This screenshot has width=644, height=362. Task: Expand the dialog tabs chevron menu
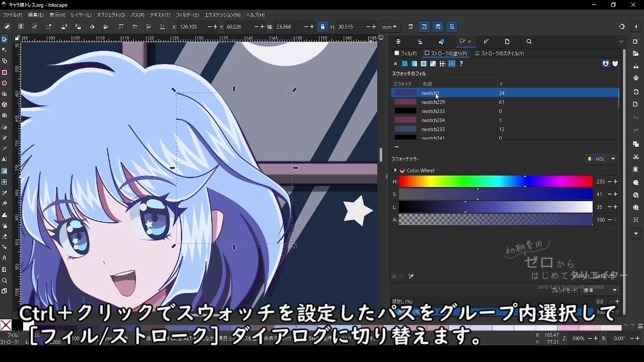coord(621,42)
